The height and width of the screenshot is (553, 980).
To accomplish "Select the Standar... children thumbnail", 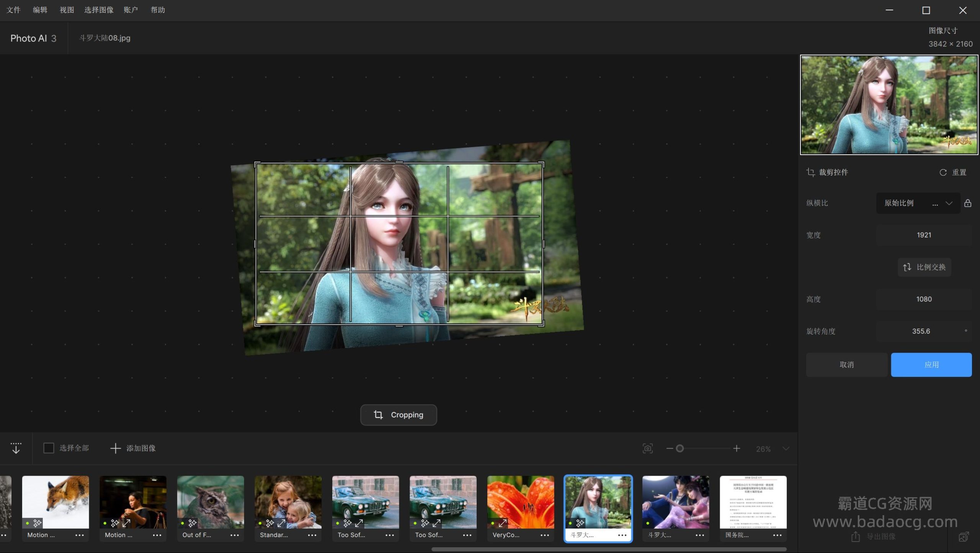I will tap(288, 502).
